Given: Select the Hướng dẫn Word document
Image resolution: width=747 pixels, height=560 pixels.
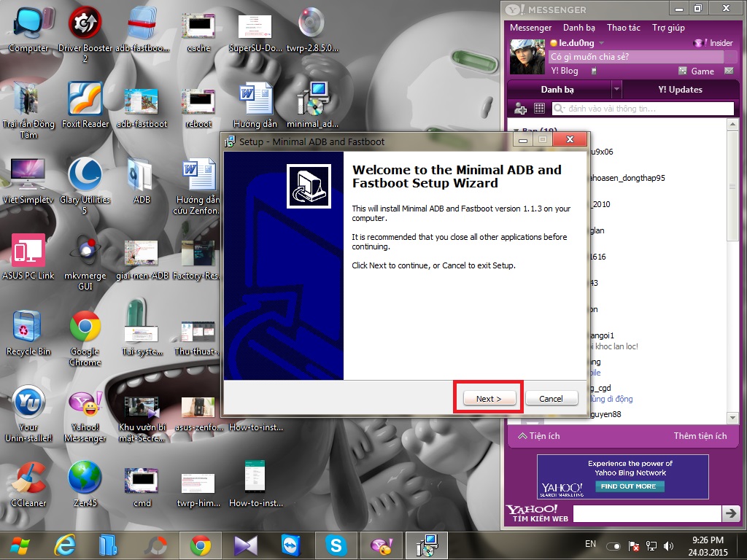Looking at the screenshot, I should 255,105.
